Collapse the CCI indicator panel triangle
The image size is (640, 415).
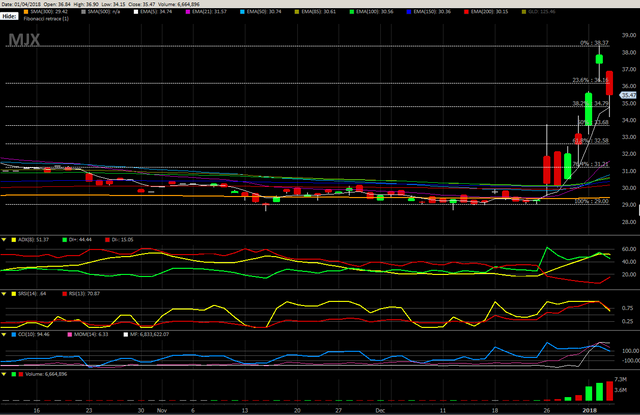point(4,335)
